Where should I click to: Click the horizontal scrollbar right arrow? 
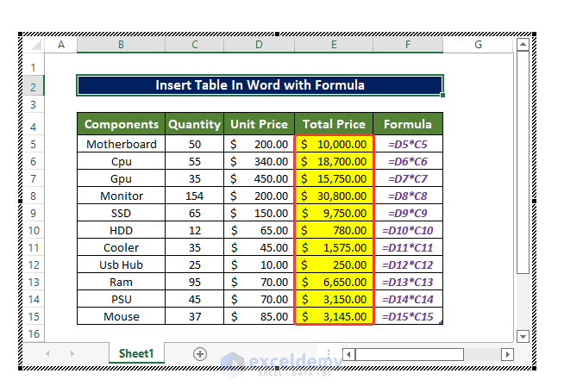(507, 354)
